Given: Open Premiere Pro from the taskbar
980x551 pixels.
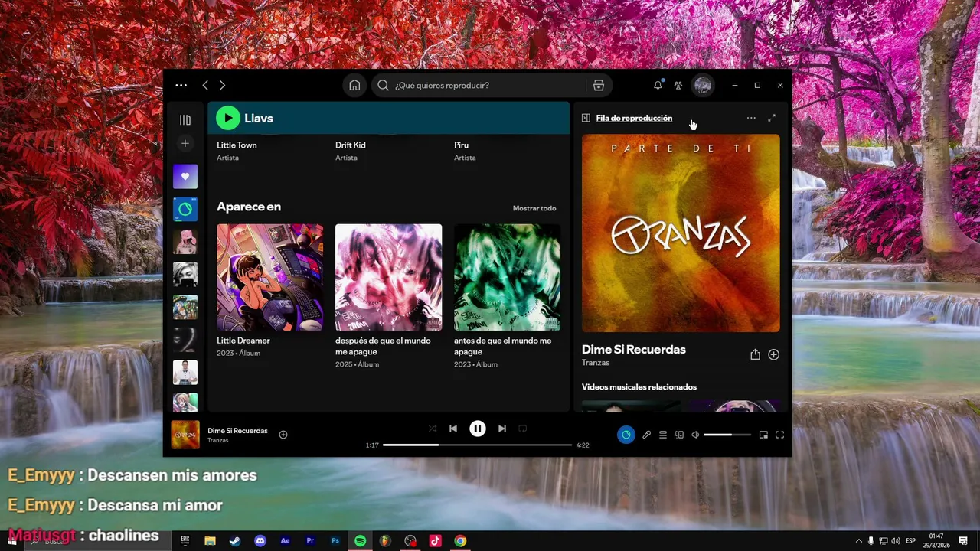Looking at the screenshot, I should pos(310,540).
